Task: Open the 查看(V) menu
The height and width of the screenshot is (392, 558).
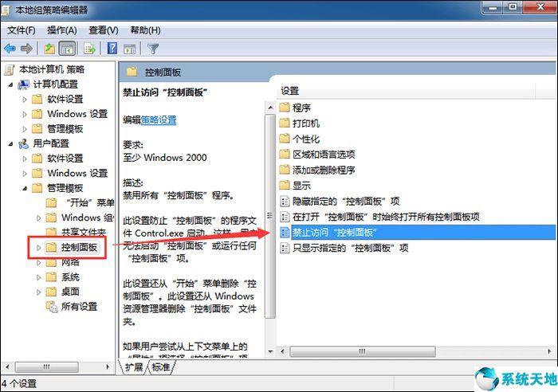Action: [103, 30]
